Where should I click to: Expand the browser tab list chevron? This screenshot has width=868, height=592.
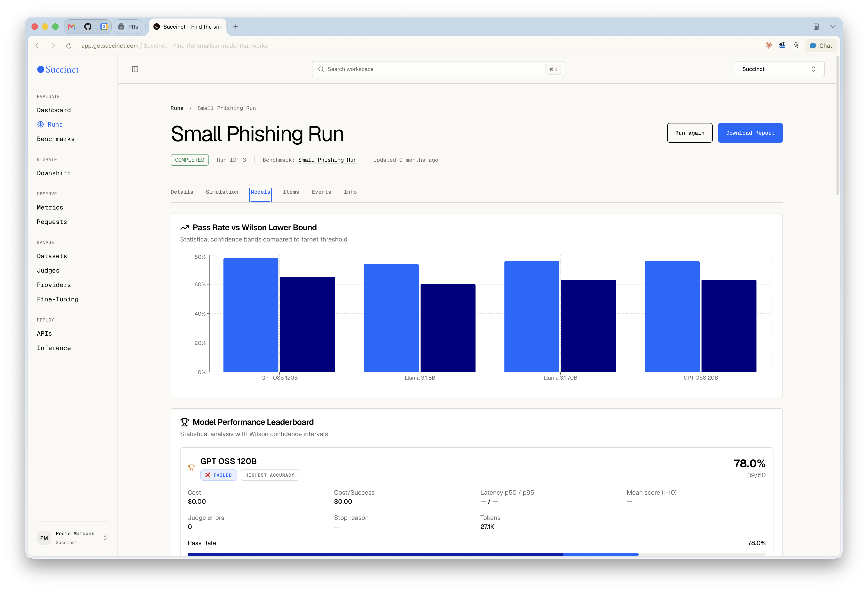click(832, 27)
